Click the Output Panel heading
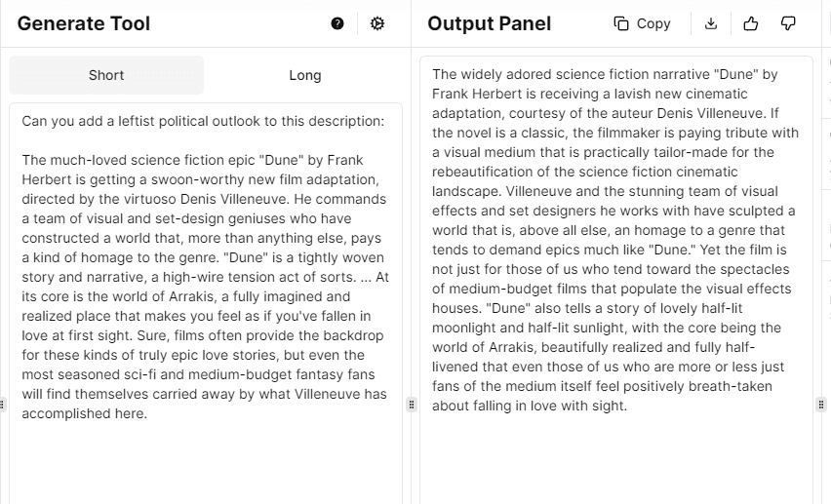 coord(489,23)
